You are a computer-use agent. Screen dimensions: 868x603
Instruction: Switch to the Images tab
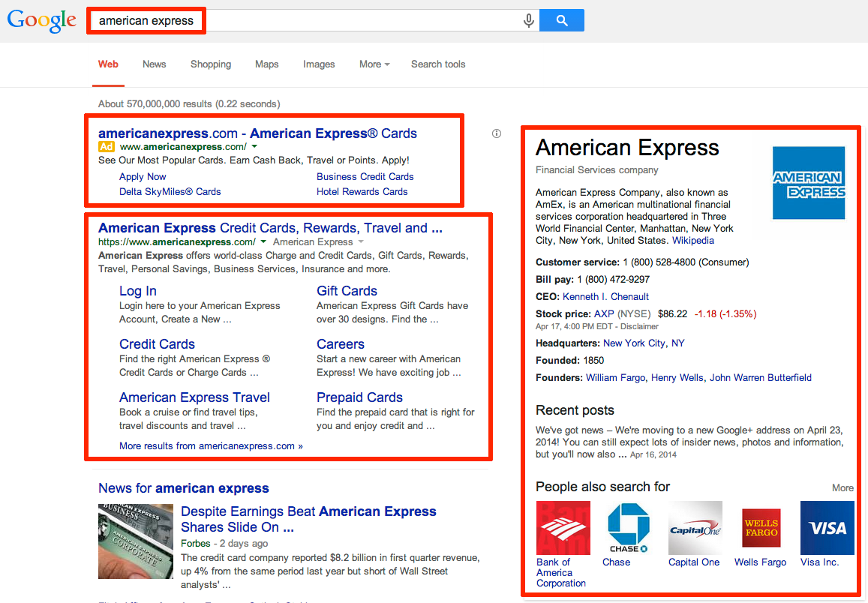[x=319, y=64]
